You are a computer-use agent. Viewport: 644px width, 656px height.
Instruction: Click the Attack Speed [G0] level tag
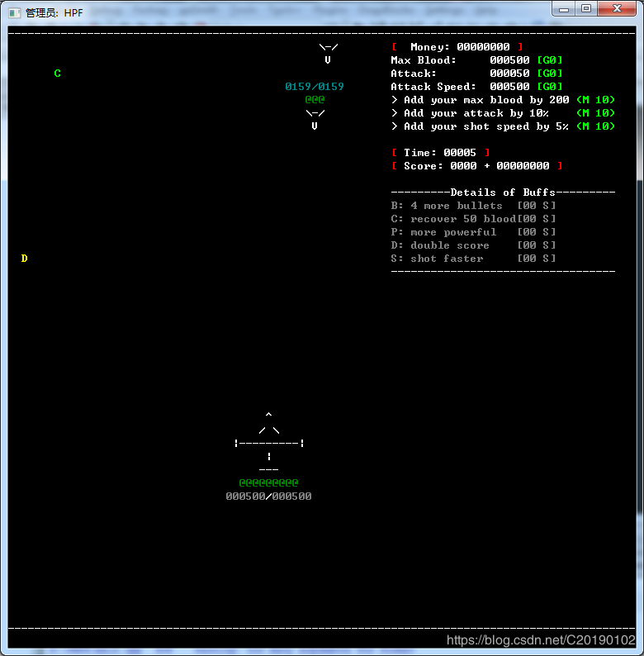(x=550, y=87)
